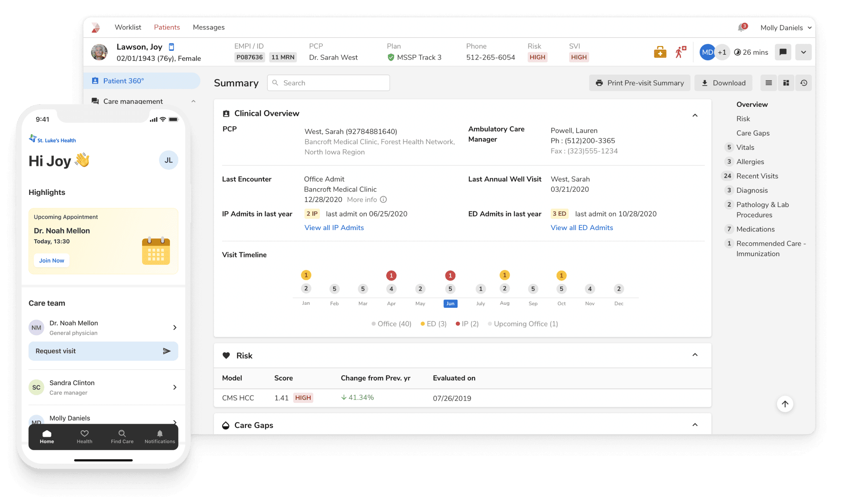843x504 pixels.
Task: Jump to Medications in outline
Action: (755, 229)
